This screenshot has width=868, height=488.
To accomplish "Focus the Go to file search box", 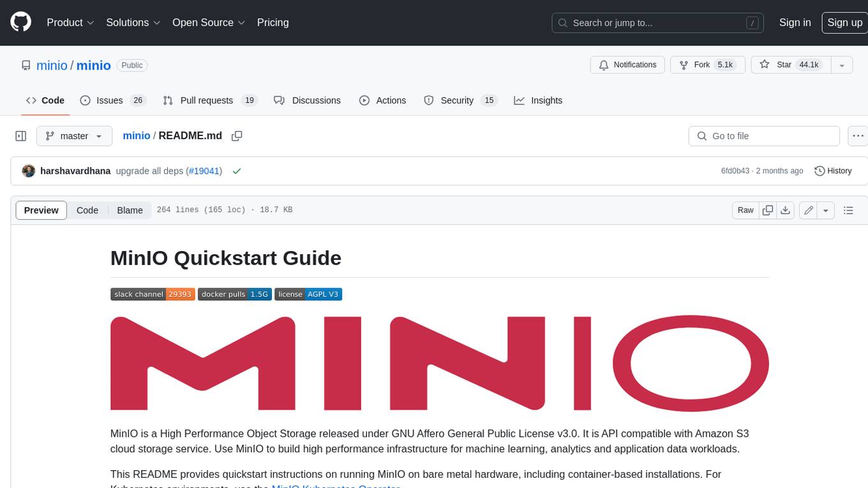I will click(763, 136).
